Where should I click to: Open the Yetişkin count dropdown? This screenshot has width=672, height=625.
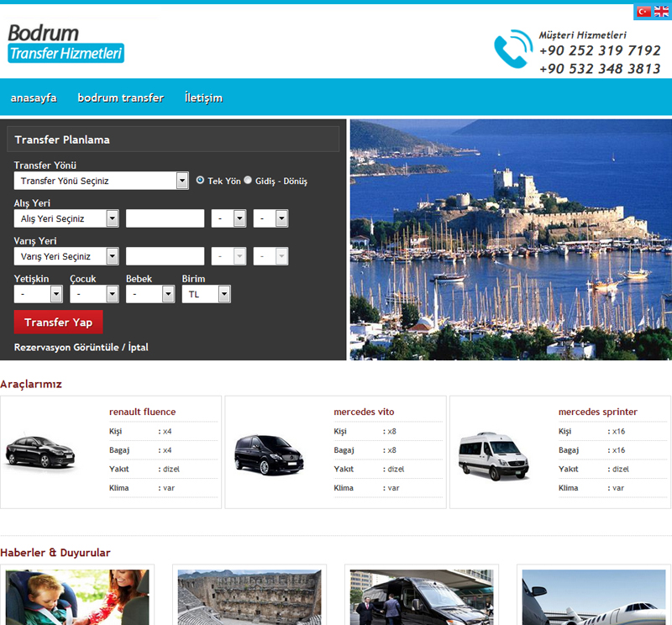pyautogui.click(x=39, y=294)
